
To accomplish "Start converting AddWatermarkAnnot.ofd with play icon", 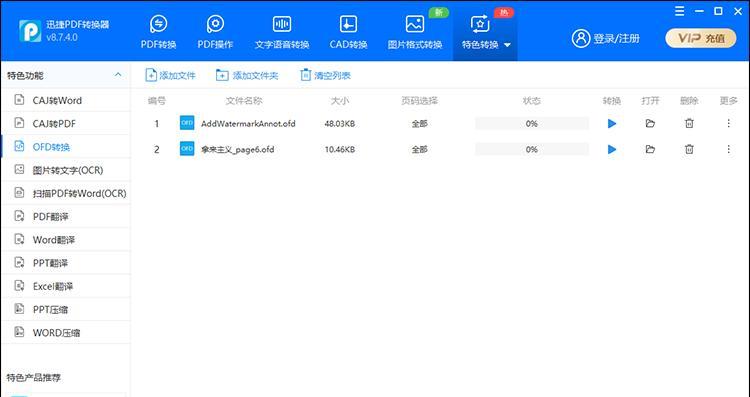I will (612, 124).
